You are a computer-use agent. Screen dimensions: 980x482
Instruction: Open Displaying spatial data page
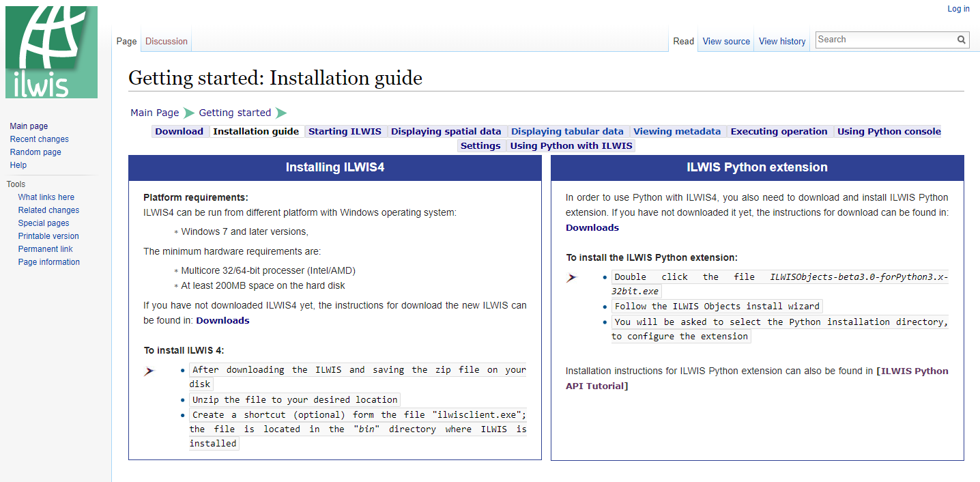point(446,131)
